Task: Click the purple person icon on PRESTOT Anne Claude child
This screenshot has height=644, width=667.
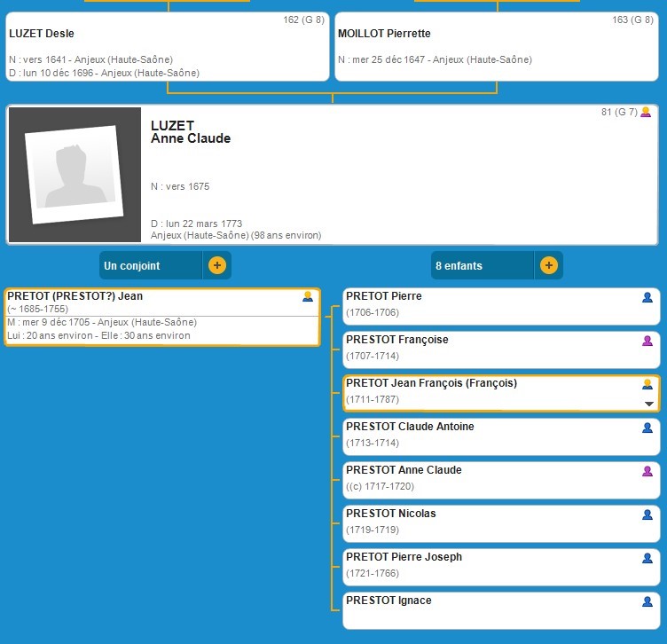Action: coord(647,471)
